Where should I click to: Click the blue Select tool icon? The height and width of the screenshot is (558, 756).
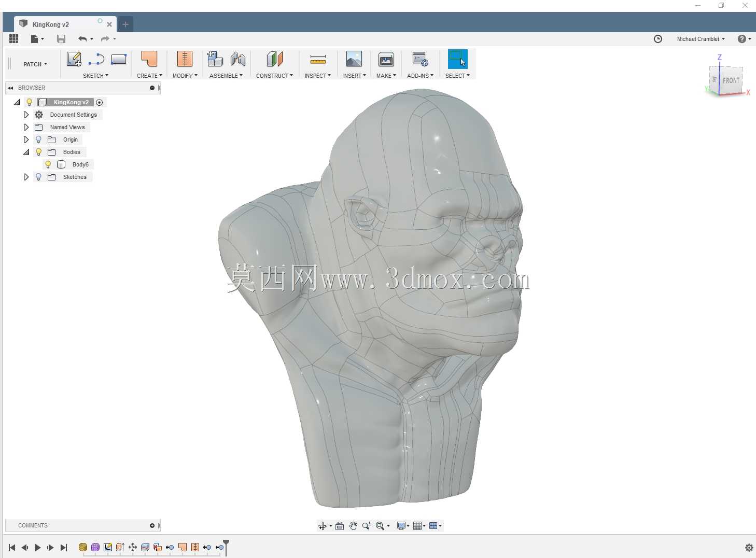(x=458, y=59)
